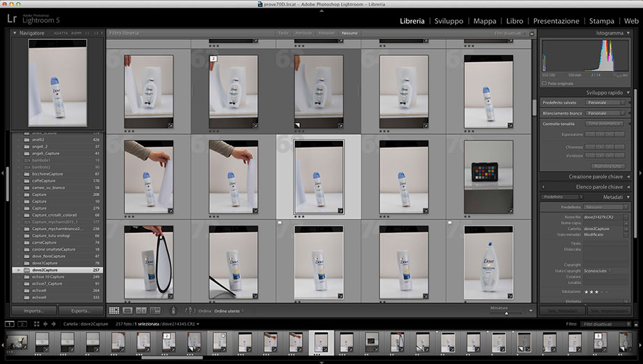The height and width of the screenshot is (364, 643).
Task: Switch to loupe view mode
Action: coord(127,311)
